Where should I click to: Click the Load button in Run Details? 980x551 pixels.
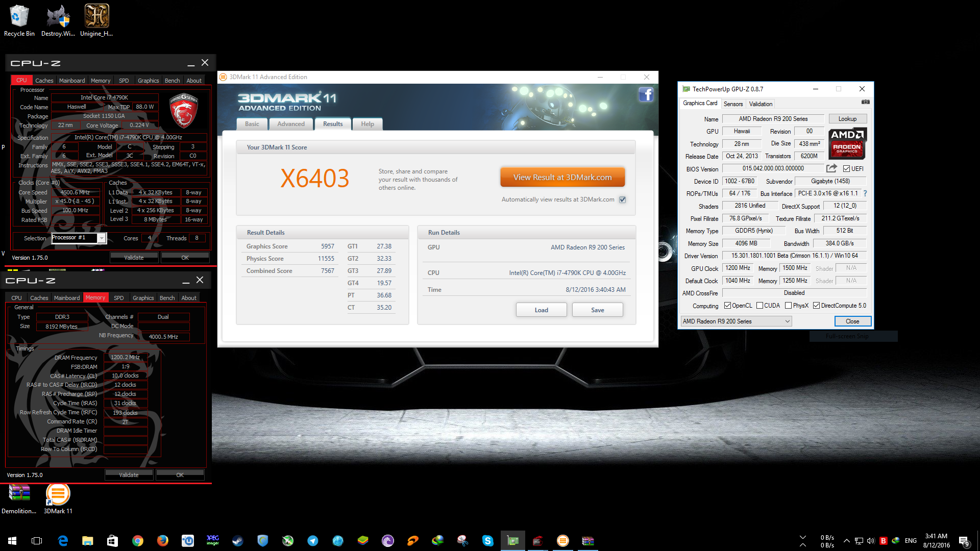tap(541, 310)
